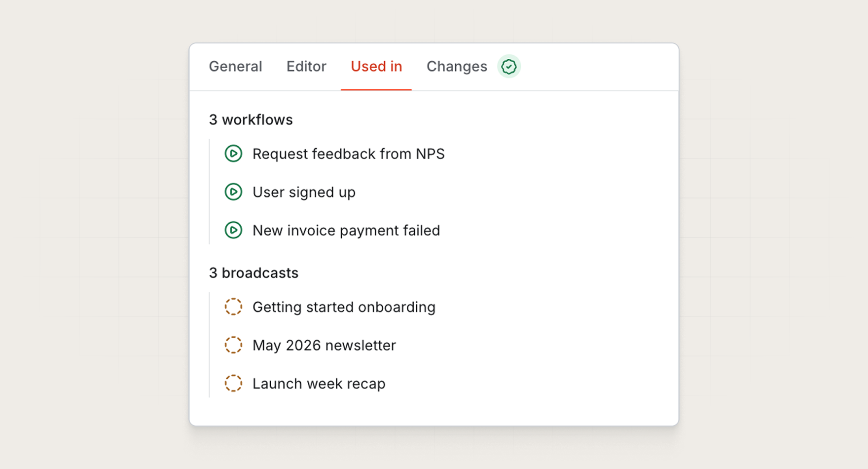
Task: Click the play icon beside Request feedback from NPS
Action: 233,154
